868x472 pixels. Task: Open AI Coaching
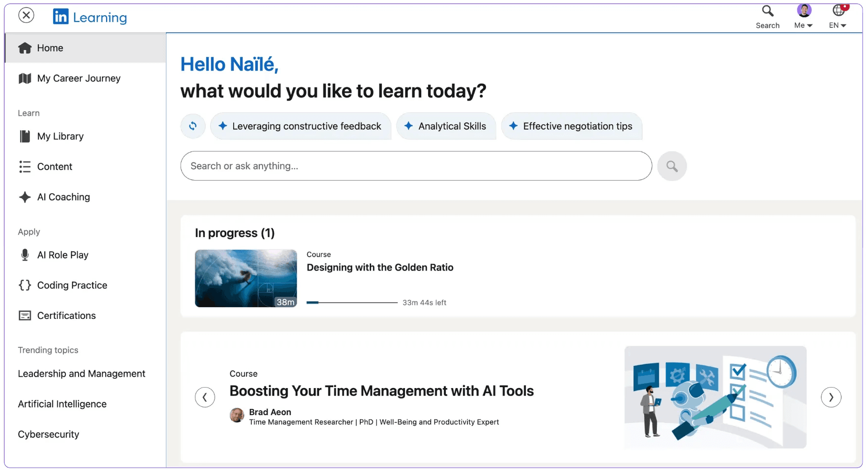click(x=63, y=197)
